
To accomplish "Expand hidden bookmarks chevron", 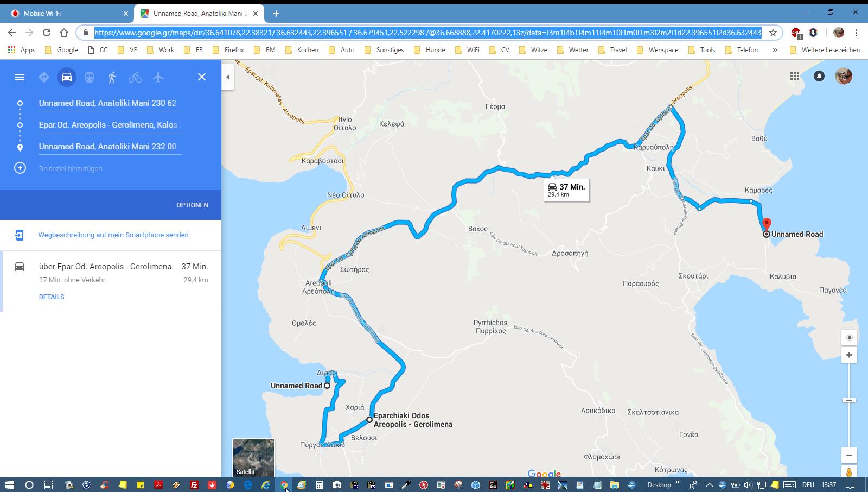I will coord(775,49).
